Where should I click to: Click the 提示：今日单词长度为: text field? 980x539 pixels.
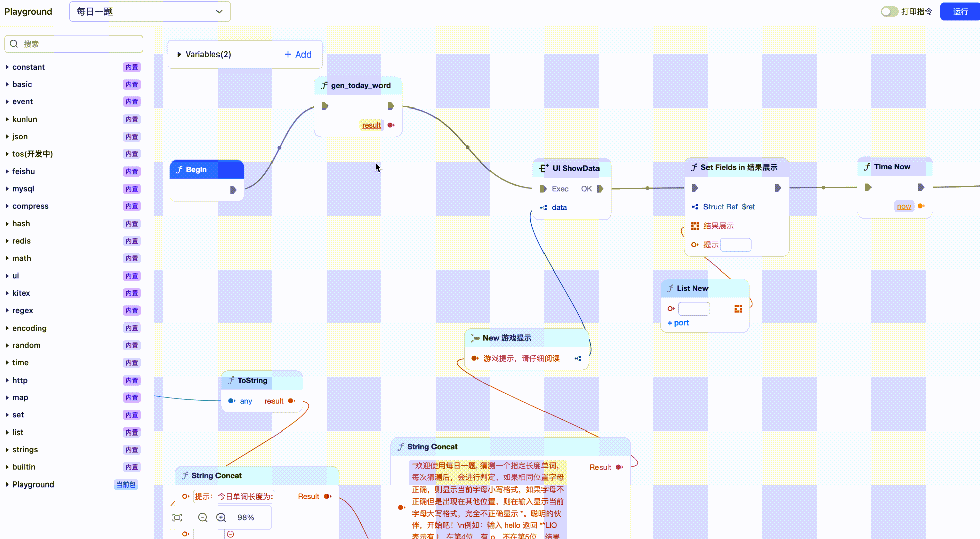point(234,497)
